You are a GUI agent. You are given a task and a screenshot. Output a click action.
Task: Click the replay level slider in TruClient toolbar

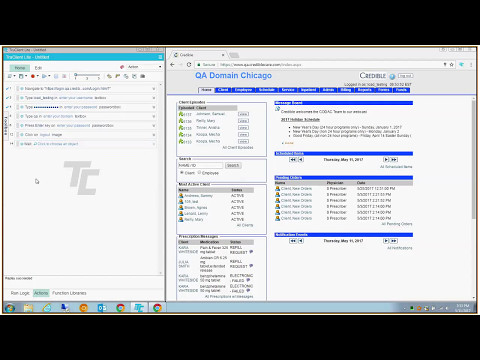[x=87, y=76]
